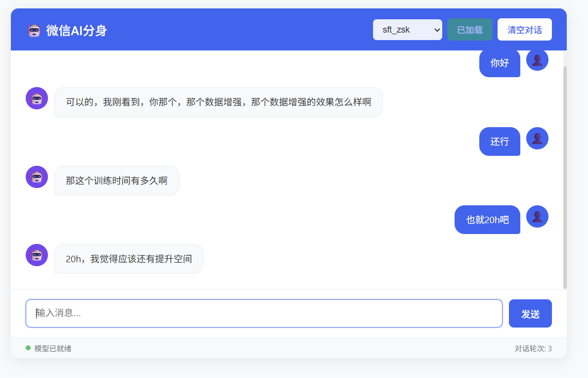
Task: Click the user avatar next to 还行
Action: tap(537, 138)
